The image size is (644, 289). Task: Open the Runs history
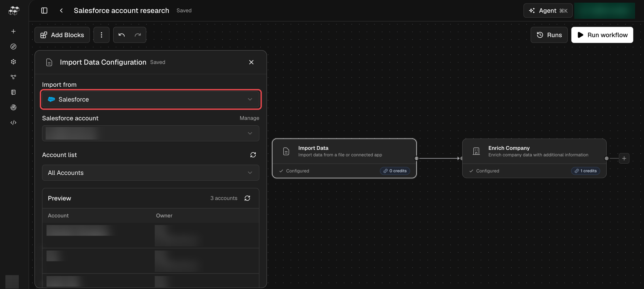pyautogui.click(x=549, y=35)
